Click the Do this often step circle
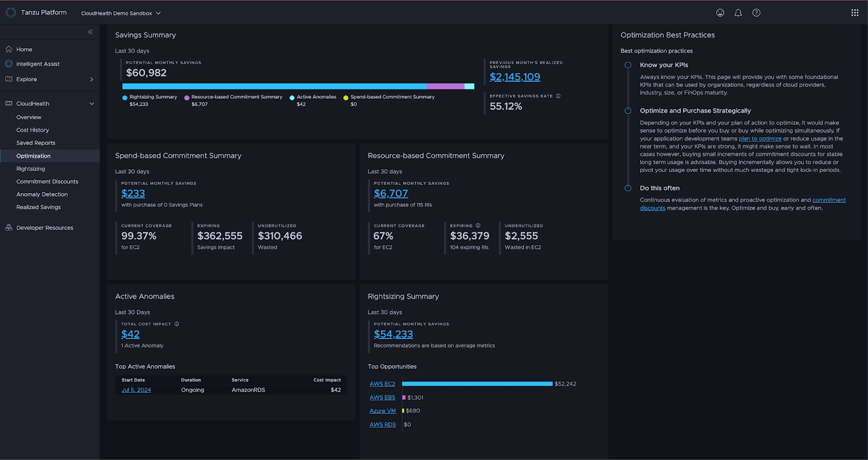Image resolution: width=868 pixels, height=460 pixels. click(628, 188)
